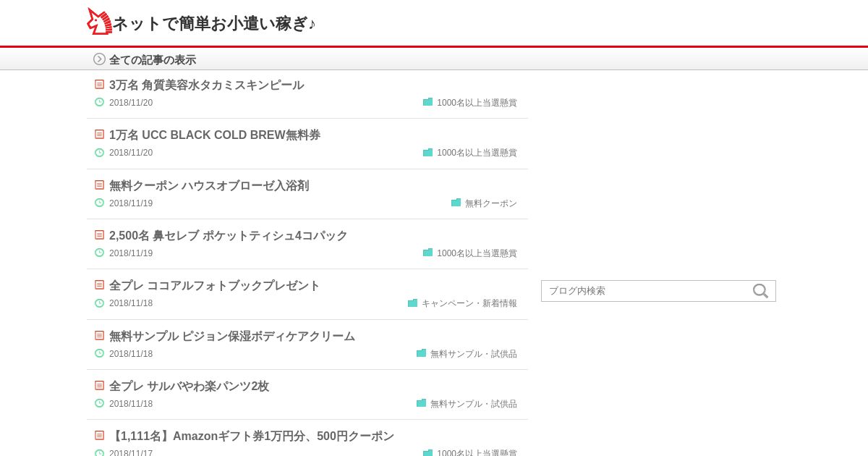This screenshot has height=456, width=868.
Task: Go to blog title ネットで簡単お小遣い稼ぎ♪
Action: coord(214,24)
